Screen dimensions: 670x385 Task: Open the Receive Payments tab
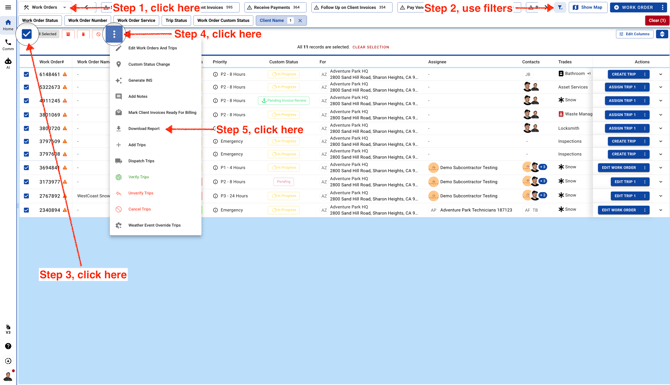pyautogui.click(x=275, y=7)
